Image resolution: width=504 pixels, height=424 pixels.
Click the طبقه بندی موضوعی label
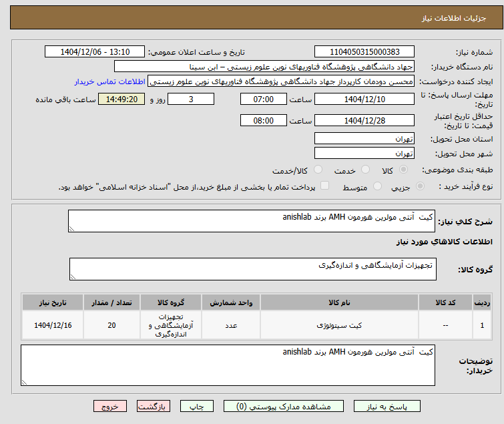(457, 170)
